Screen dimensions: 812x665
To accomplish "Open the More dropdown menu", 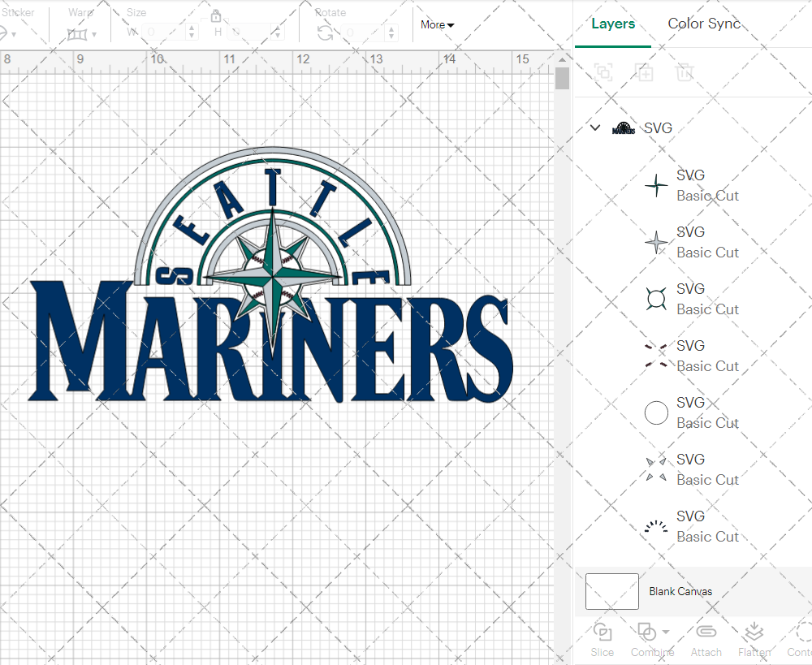I will [x=437, y=25].
